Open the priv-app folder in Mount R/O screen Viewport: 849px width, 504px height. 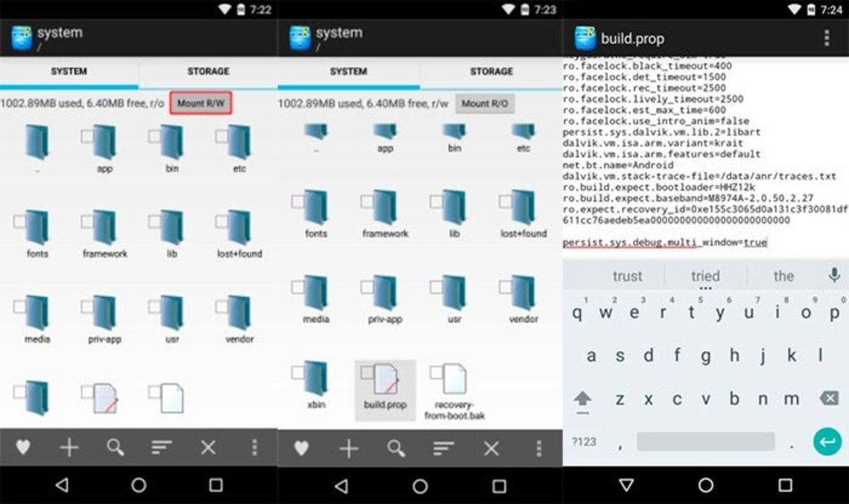point(385,300)
